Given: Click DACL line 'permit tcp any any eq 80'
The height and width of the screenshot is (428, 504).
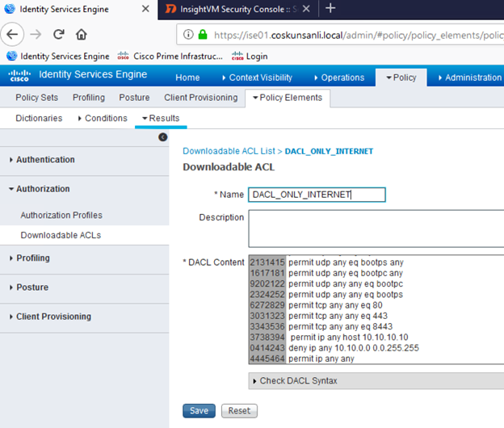Looking at the screenshot, I should point(335,305).
